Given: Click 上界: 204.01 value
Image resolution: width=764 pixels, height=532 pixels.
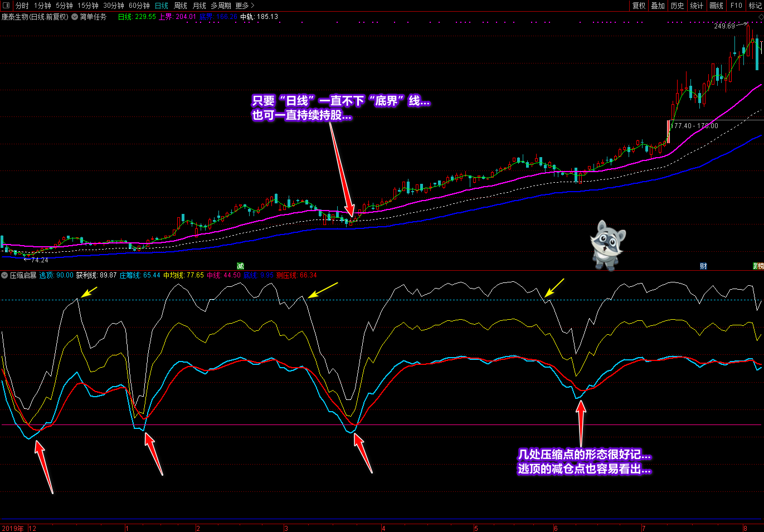Looking at the screenshot, I should (178, 17).
